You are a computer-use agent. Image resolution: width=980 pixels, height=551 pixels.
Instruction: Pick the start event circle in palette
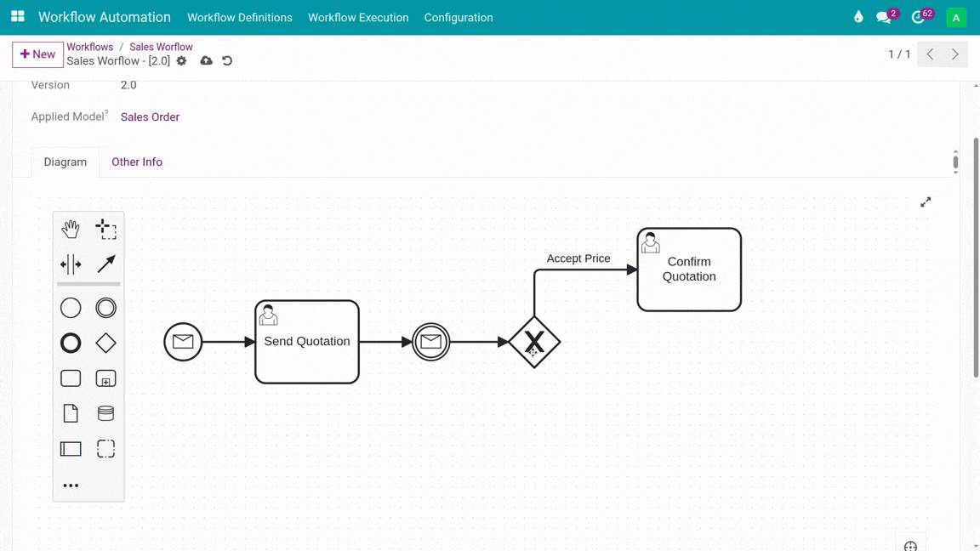(x=71, y=308)
